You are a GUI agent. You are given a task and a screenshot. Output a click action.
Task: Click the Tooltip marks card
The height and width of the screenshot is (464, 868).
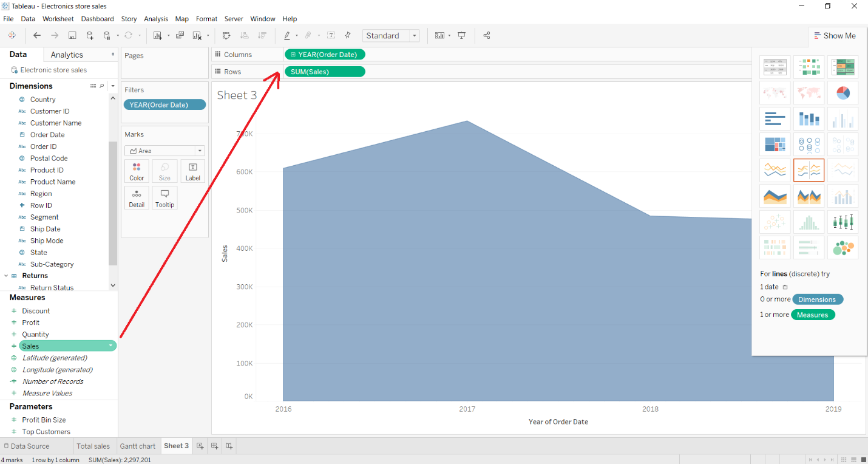[164, 198]
